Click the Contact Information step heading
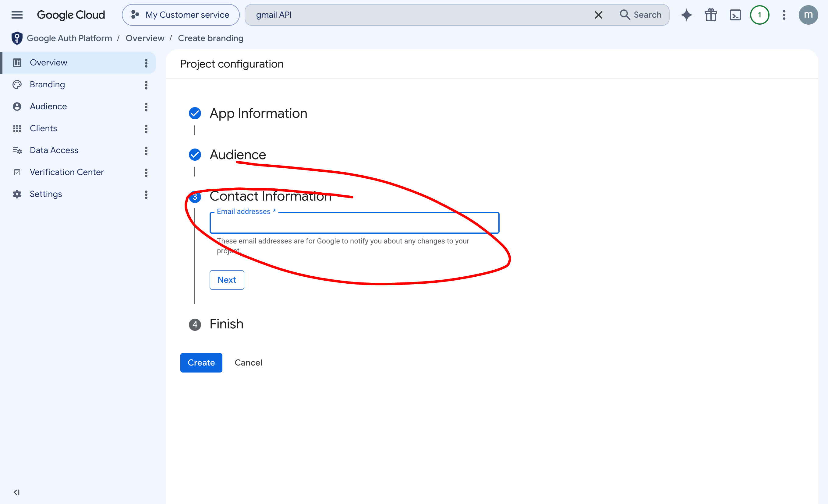 click(271, 196)
